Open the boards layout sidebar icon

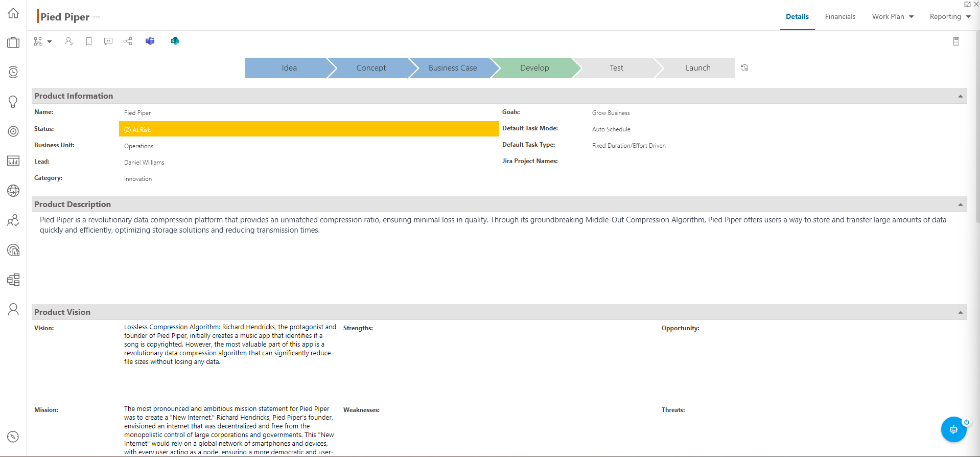(13, 280)
